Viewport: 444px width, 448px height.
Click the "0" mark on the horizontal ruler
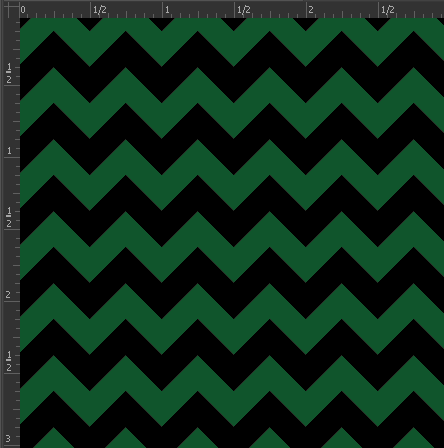(x=23, y=10)
